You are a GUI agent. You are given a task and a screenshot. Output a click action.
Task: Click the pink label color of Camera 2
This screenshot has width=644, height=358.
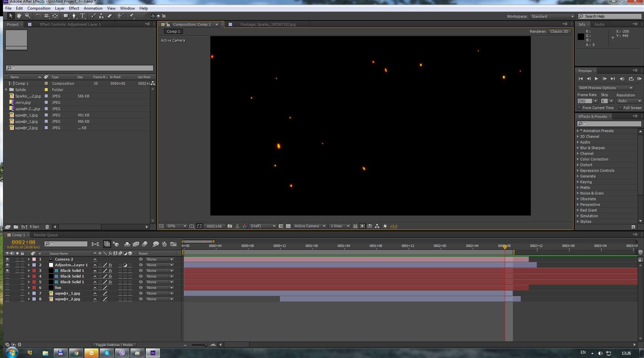click(34, 259)
